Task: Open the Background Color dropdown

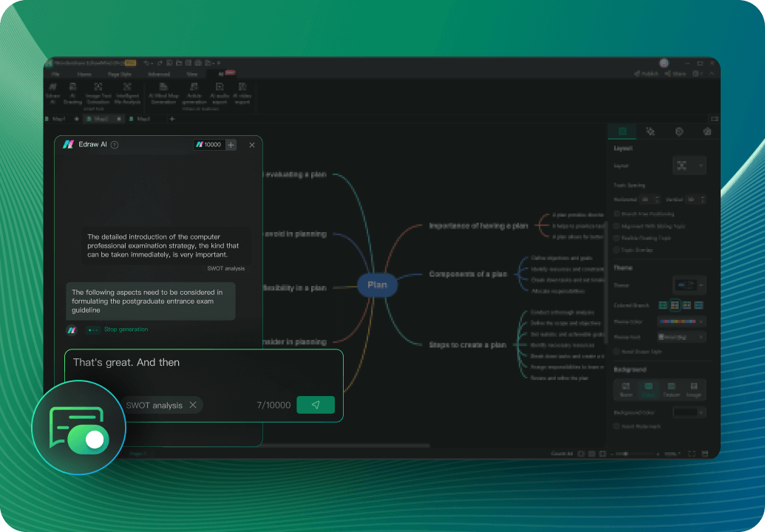Action: pyautogui.click(x=689, y=412)
